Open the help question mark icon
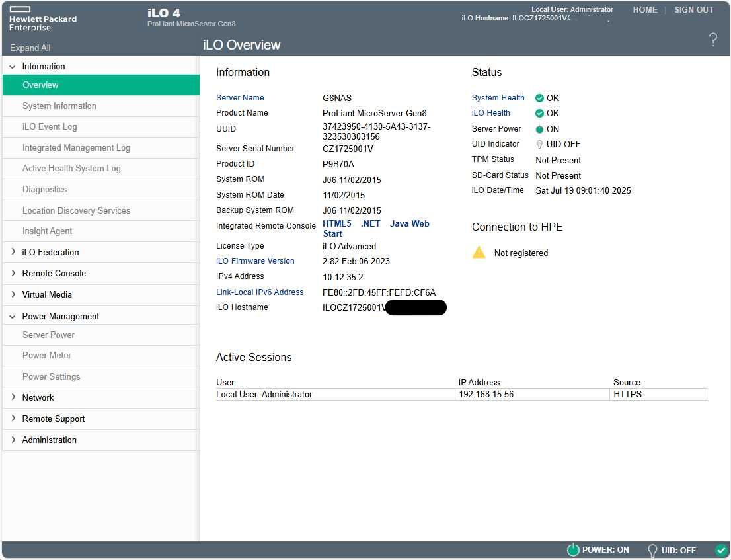Viewport: 731px width, 560px height. (x=712, y=40)
